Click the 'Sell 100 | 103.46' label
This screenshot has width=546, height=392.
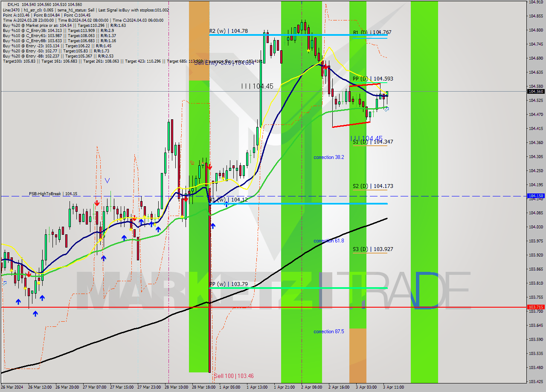coord(234,376)
